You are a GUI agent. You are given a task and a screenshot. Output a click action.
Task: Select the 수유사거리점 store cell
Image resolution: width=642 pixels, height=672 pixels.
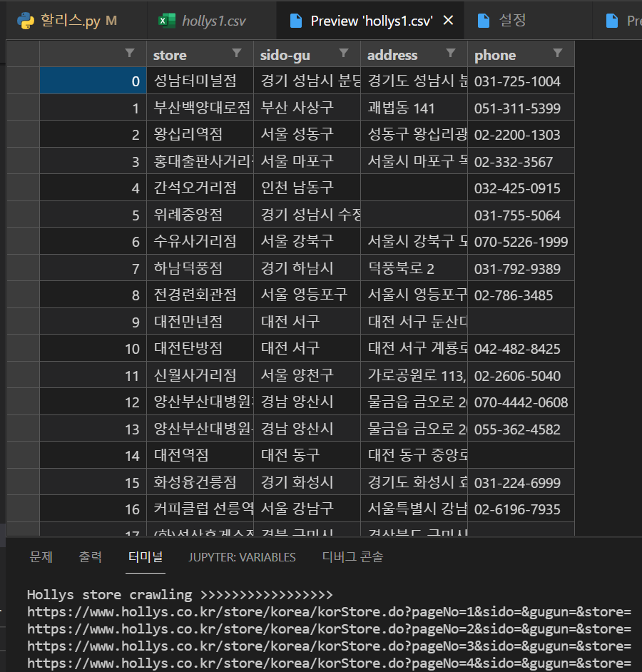pyautogui.click(x=200, y=241)
